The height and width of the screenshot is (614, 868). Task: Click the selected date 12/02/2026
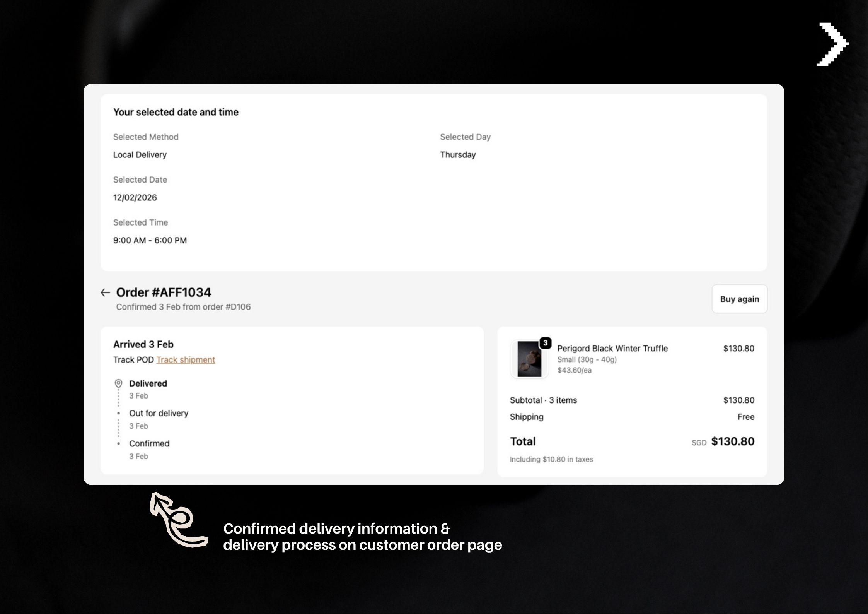pos(135,198)
